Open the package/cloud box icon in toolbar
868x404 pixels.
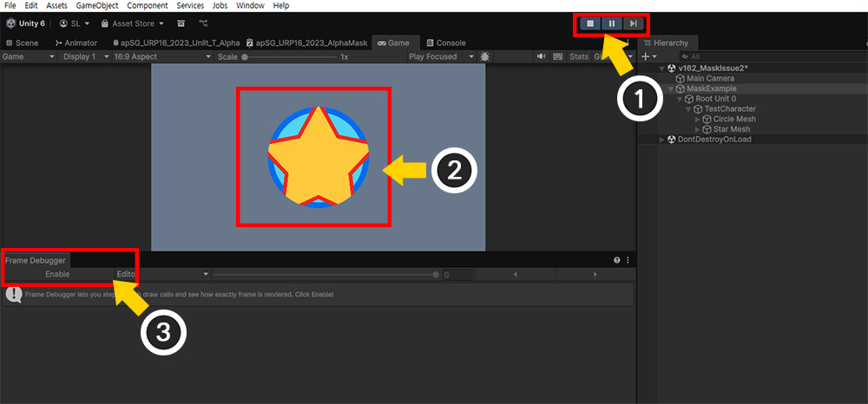tap(181, 23)
